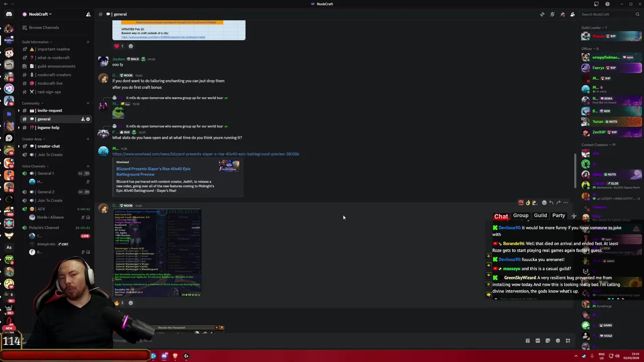Click the Search NoobCraft field
This screenshot has width=644, height=362.
tap(610, 14)
